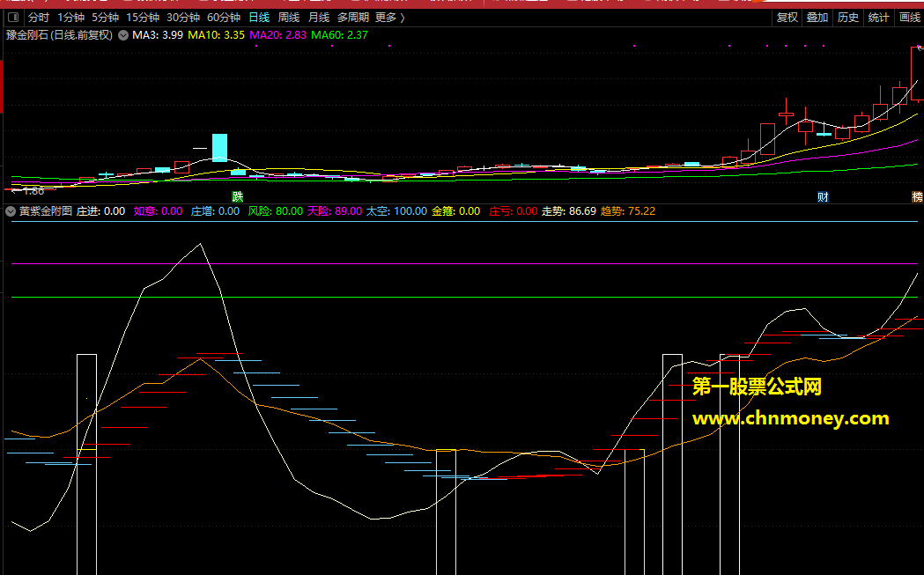
Task: Click the orange 榜 marker icon
Action: pyautogui.click(x=918, y=196)
